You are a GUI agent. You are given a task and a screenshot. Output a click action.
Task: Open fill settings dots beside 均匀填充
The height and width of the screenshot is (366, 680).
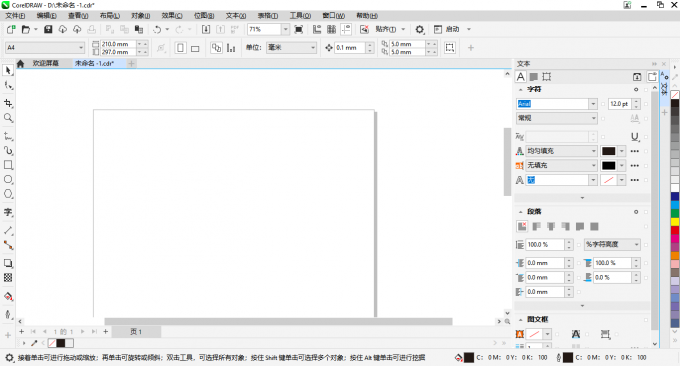point(634,151)
